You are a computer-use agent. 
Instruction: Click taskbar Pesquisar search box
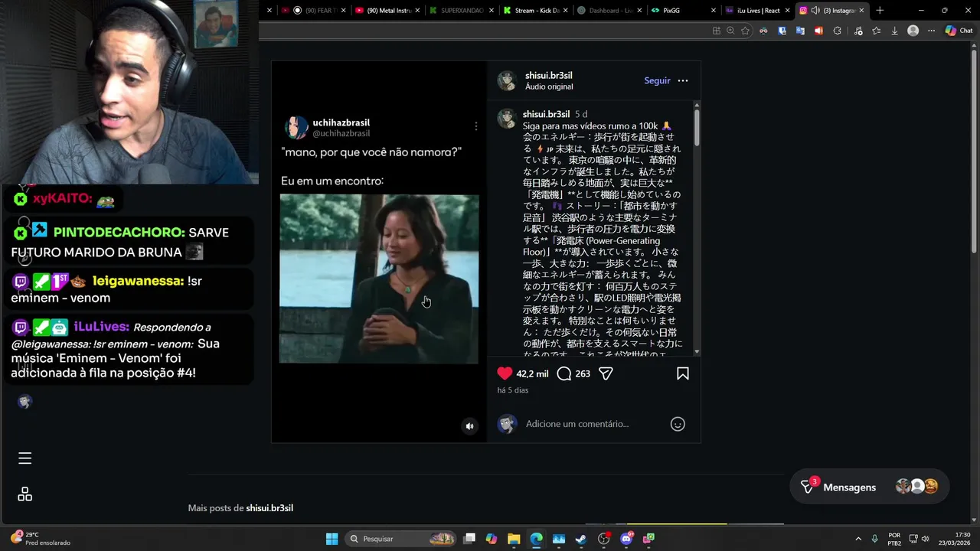400,539
